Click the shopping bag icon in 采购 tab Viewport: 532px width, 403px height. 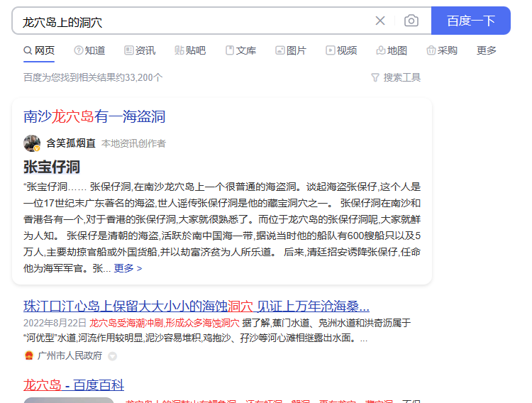(x=431, y=50)
